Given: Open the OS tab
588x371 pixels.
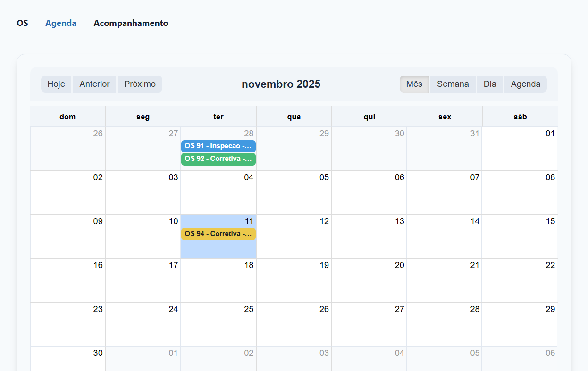Looking at the screenshot, I should point(22,23).
